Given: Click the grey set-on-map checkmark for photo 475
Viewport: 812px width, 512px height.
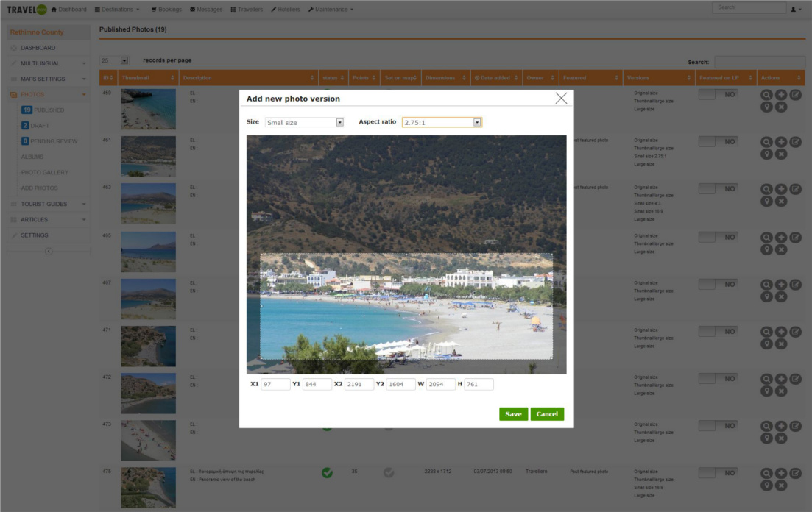Looking at the screenshot, I should [x=389, y=473].
